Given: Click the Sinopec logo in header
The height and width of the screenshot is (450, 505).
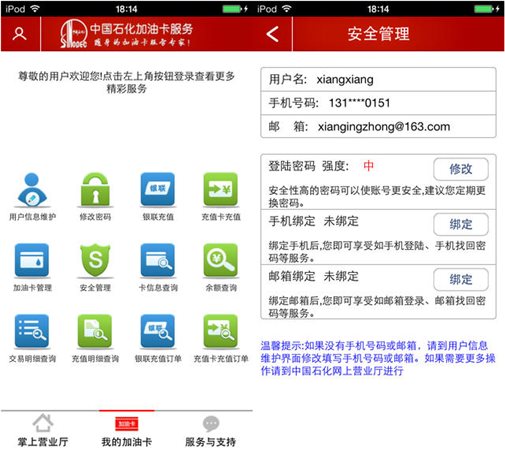Looking at the screenshot, I should pyautogui.click(x=73, y=33).
